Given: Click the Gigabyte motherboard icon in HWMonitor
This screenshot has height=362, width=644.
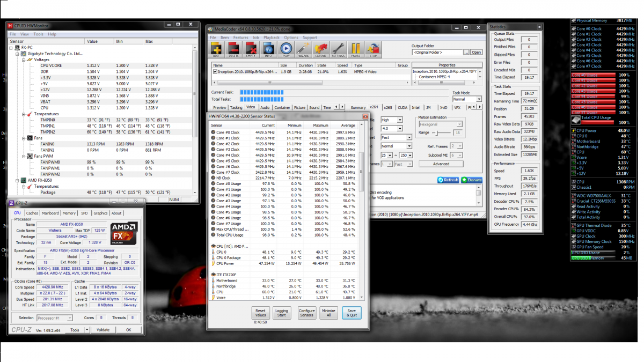Looking at the screenshot, I should click(24, 54).
